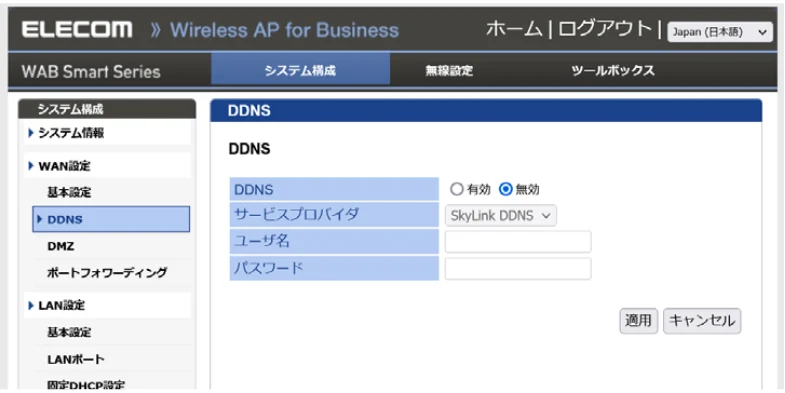Collapse the WAN設定 section
This screenshot has width=785, height=393.
click(x=107, y=166)
